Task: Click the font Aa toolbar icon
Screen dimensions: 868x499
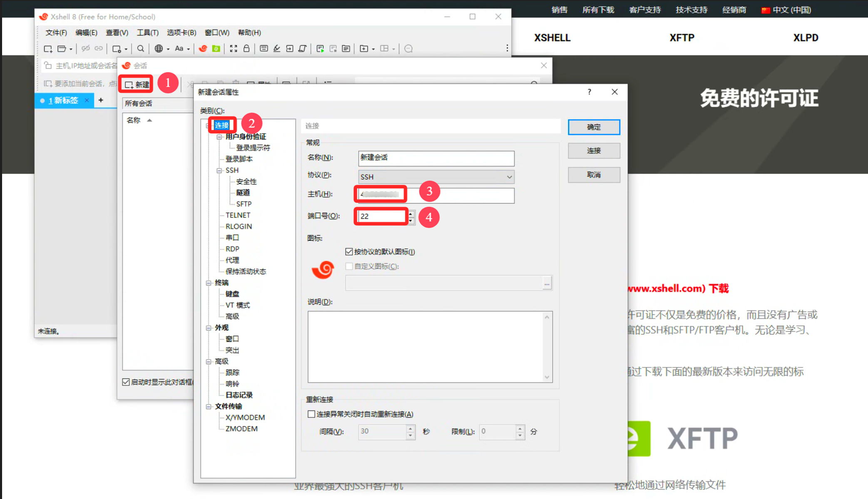Action: (x=179, y=49)
